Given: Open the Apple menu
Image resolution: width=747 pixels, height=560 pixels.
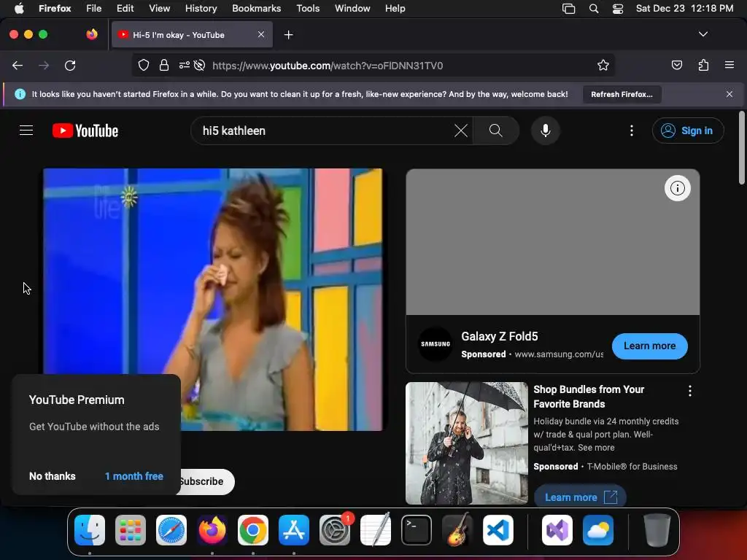Looking at the screenshot, I should click(x=19, y=8).
